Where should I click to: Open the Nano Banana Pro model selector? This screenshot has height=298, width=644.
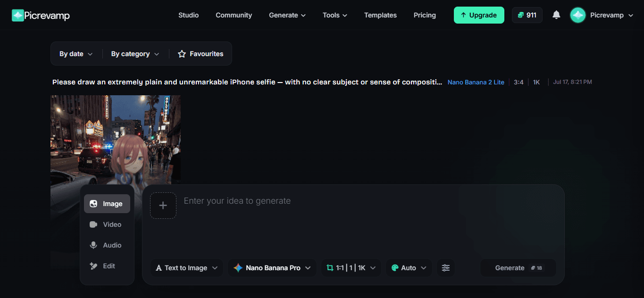pyautogui.click(x=272, y=268)
